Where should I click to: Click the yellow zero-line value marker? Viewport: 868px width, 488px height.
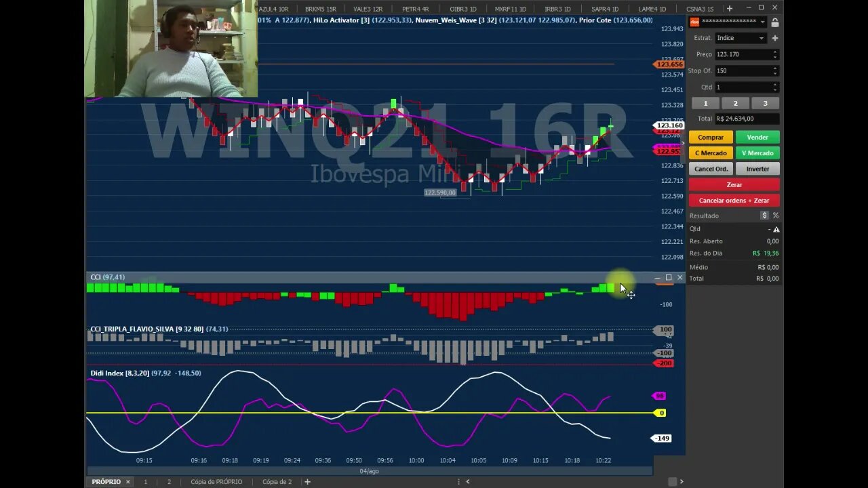click(x=661, y=413)
